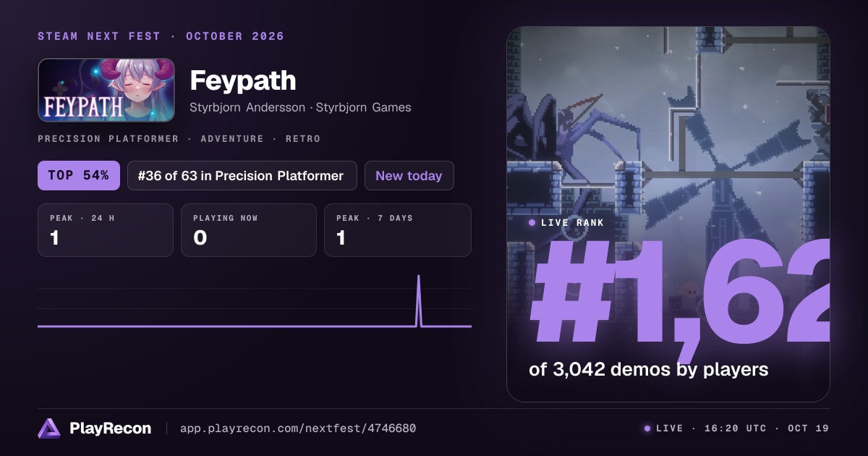This screenshot has height=456, width=868.
Task: Click the Playing Now stat card
Action: [249, 230]
